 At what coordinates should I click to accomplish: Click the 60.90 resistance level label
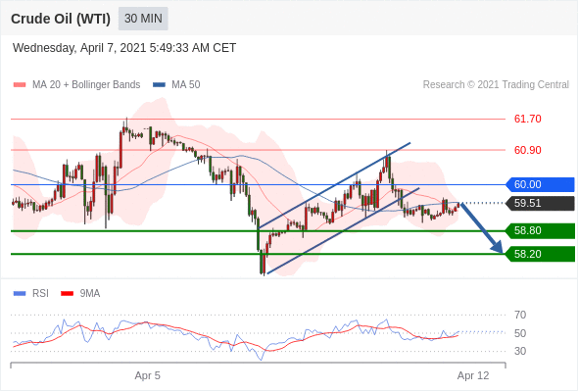tap(527, 150)
